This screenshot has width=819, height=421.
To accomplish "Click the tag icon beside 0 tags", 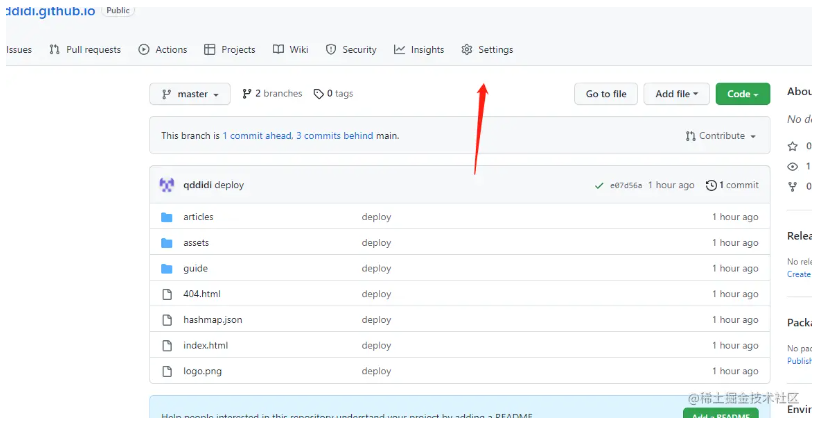I will click(319, 94).
